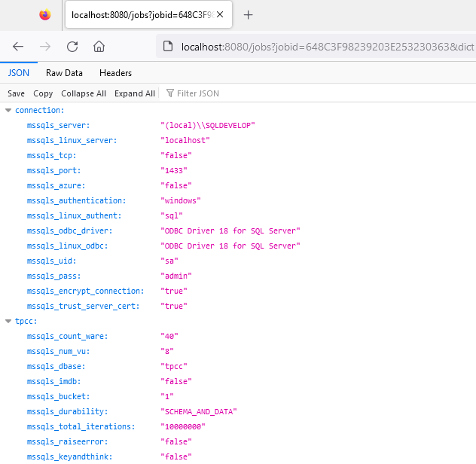Click the "SCHEMA_AND_DATA" value
The height and width of the screenshot is (464, 476).
[199, 411]
